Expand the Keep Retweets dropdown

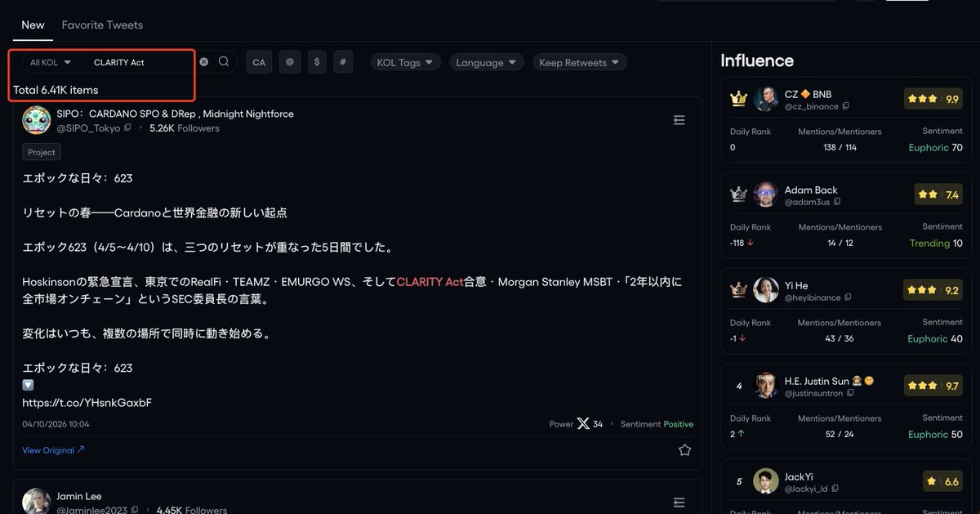[x=580, y=62]
